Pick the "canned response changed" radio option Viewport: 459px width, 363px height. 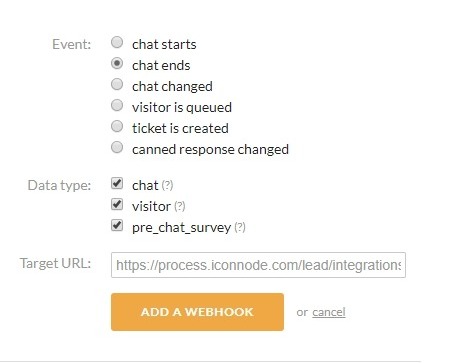(117, 147)
